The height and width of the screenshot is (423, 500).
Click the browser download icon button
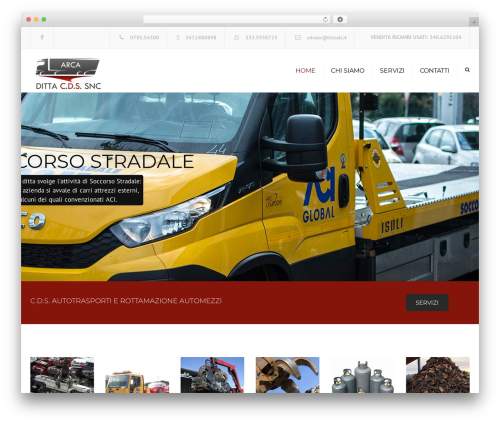[x=340, y=20]
